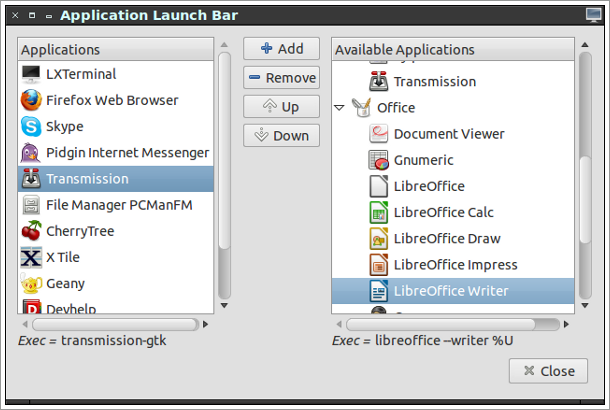This screenshot has width=610, height=410.
Task: Select Transmission under Available Applications
Action: point(453,81)
